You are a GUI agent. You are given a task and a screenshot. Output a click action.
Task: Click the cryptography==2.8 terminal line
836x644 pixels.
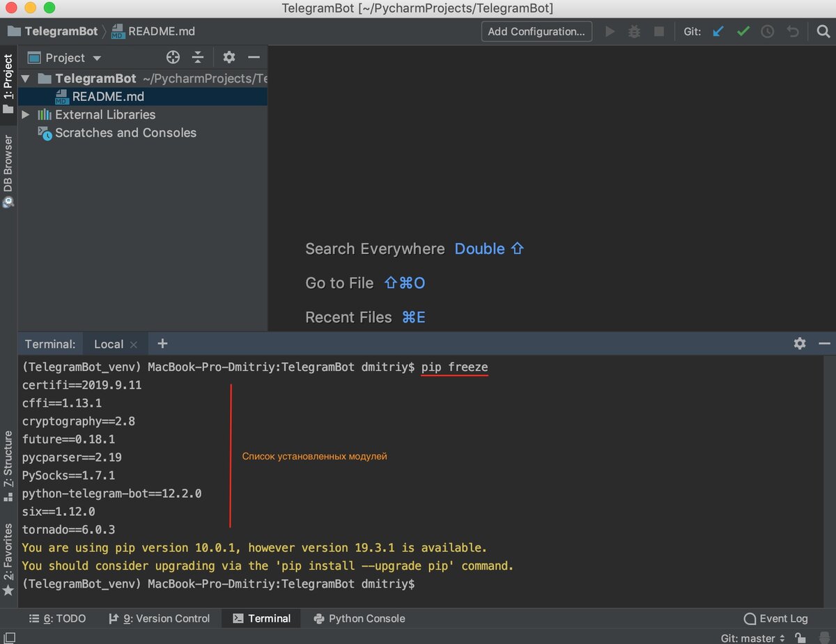(79, 421)
